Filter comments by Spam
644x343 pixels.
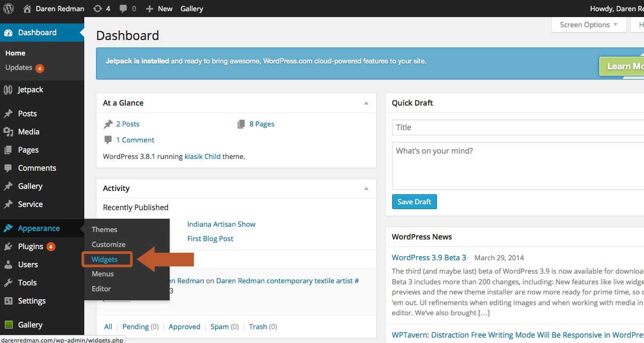pos(219,326)
